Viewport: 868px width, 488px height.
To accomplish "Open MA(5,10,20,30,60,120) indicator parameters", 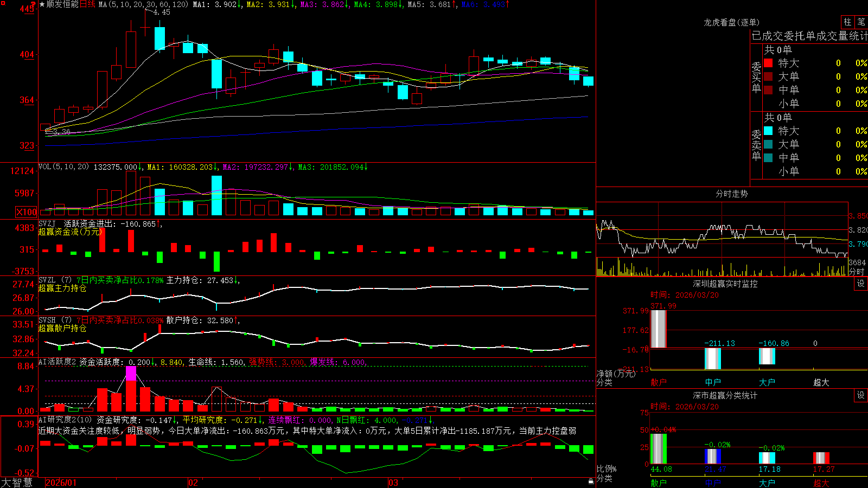I will tap(143, 4).
